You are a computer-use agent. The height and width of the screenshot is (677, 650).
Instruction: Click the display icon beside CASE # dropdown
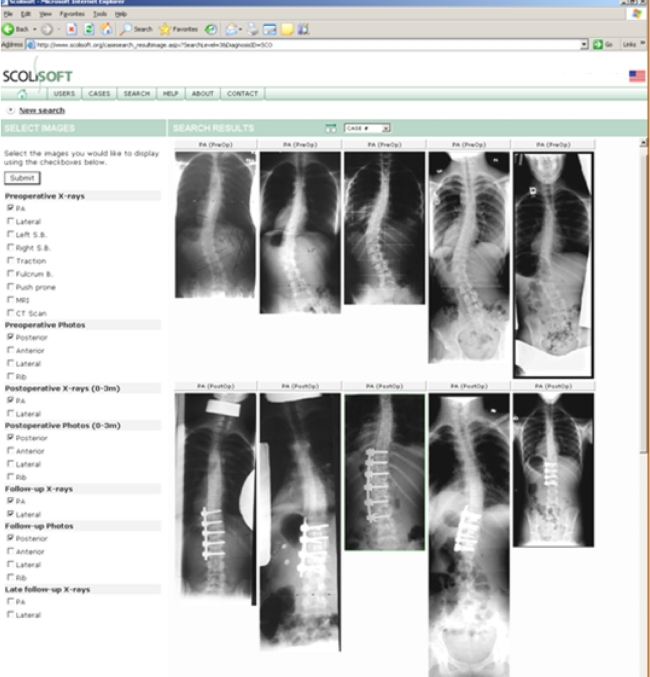[331, 128]
